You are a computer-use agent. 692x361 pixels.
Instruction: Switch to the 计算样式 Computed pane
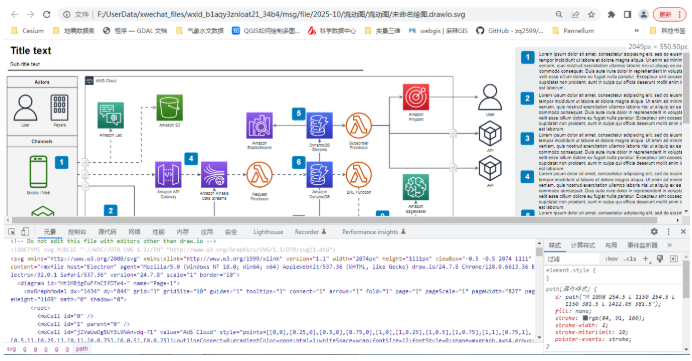coord(583,245)
